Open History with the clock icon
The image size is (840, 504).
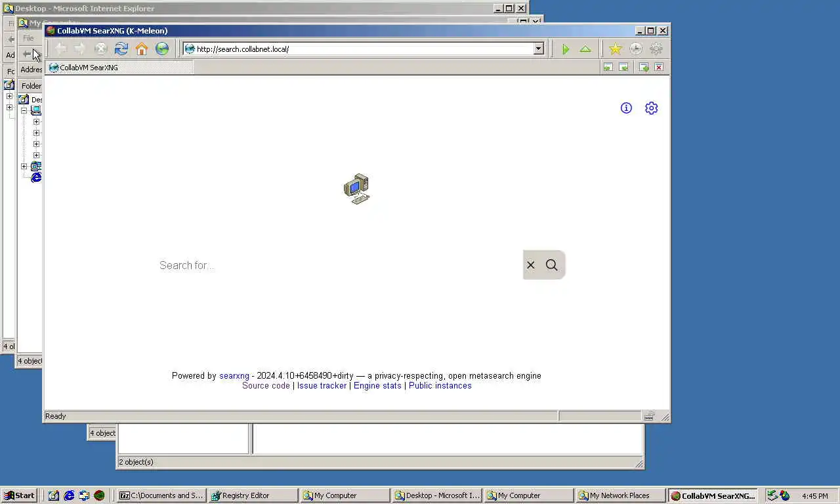point(635,49)
